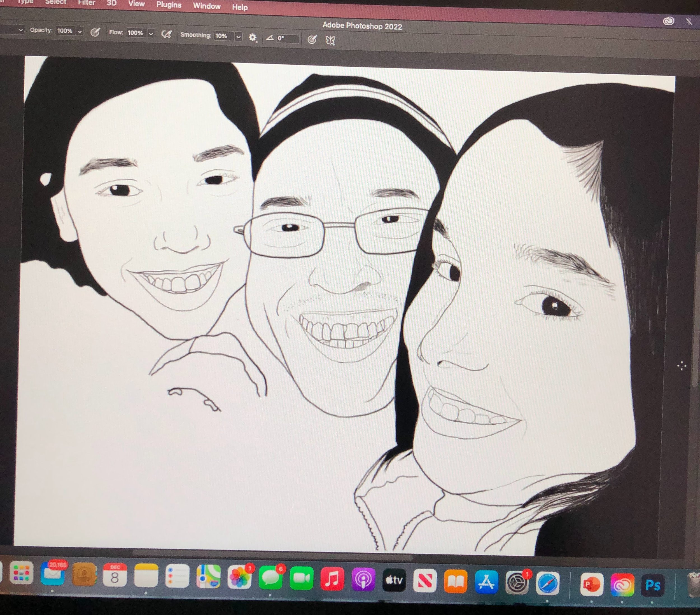
Task: Enable airbrush-style build-up next to Flow
Action: point(166,34)
